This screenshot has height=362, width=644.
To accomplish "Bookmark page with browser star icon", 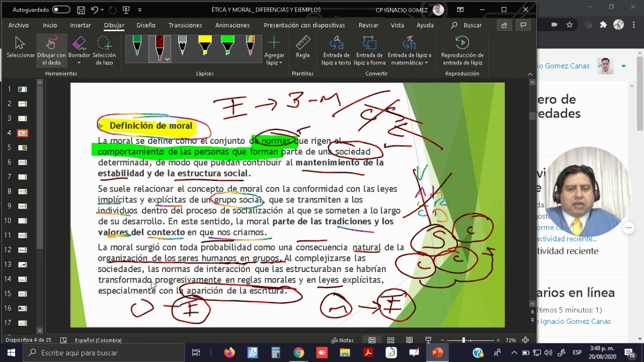I will point(570,25).
